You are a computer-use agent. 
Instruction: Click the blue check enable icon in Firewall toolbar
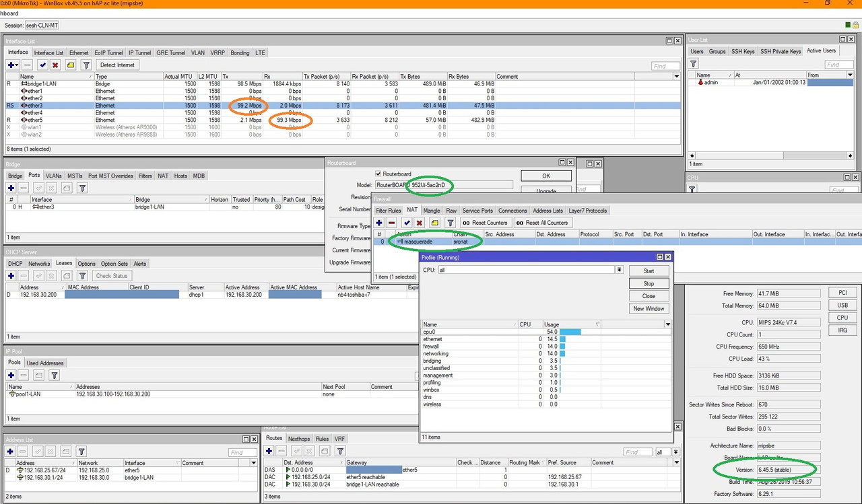coord(407,223)
